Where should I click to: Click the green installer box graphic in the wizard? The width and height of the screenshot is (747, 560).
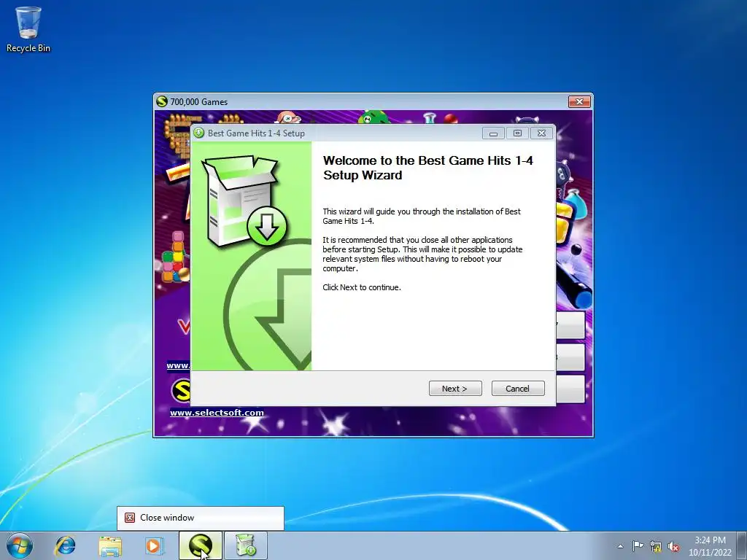244,201
